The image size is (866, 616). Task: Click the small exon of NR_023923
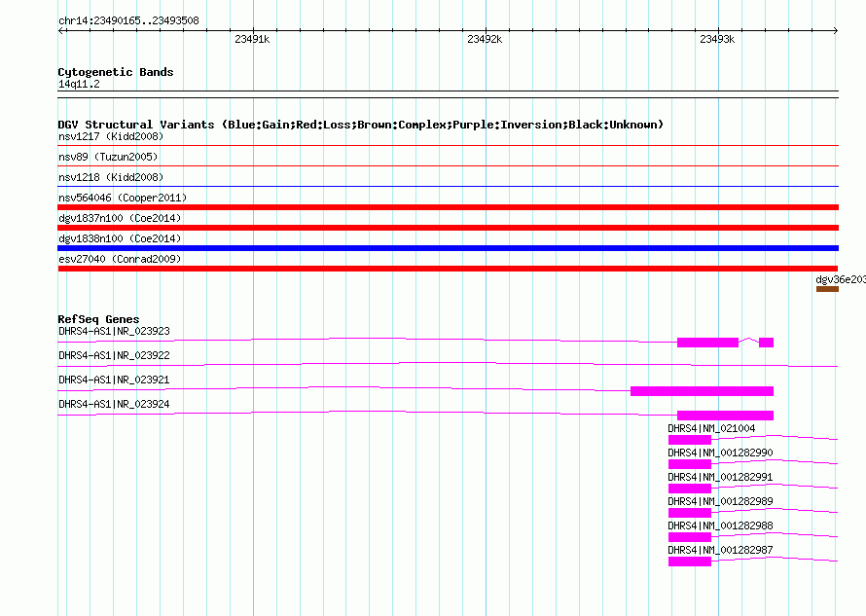click(x=766, y=343)
